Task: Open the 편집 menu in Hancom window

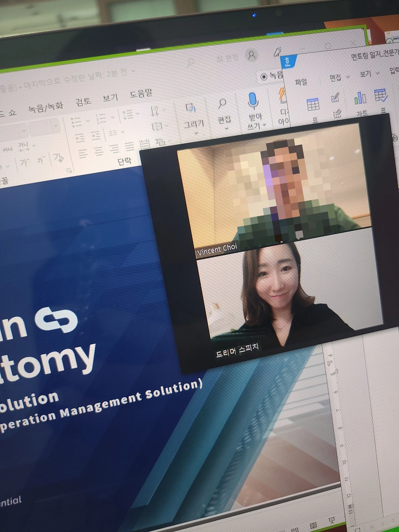Action: point(335,78)
